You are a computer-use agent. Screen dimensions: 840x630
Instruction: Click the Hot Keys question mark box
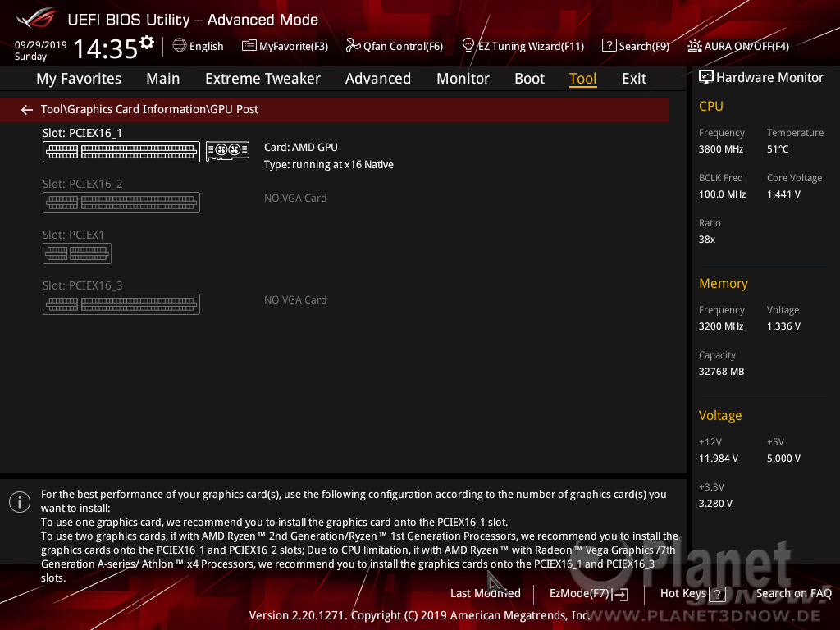click(717, 594)
